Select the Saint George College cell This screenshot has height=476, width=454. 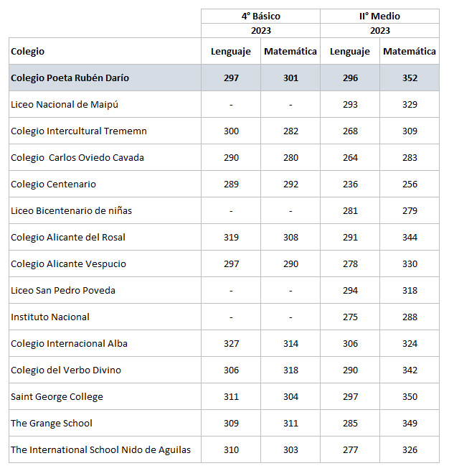pyautogui.click(x=57, y=396)
